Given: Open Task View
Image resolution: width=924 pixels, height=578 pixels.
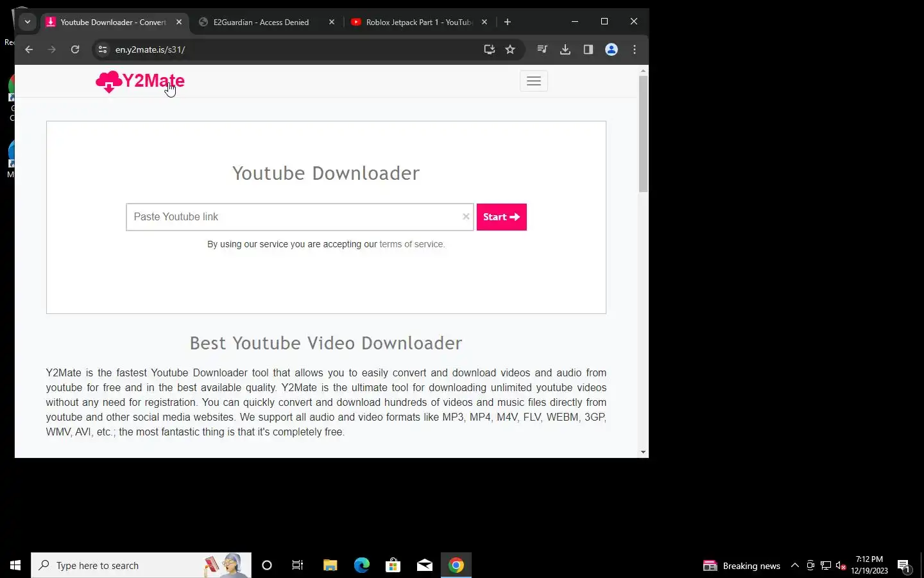Looking at the screenshot, I should click(x=298, y=565).
